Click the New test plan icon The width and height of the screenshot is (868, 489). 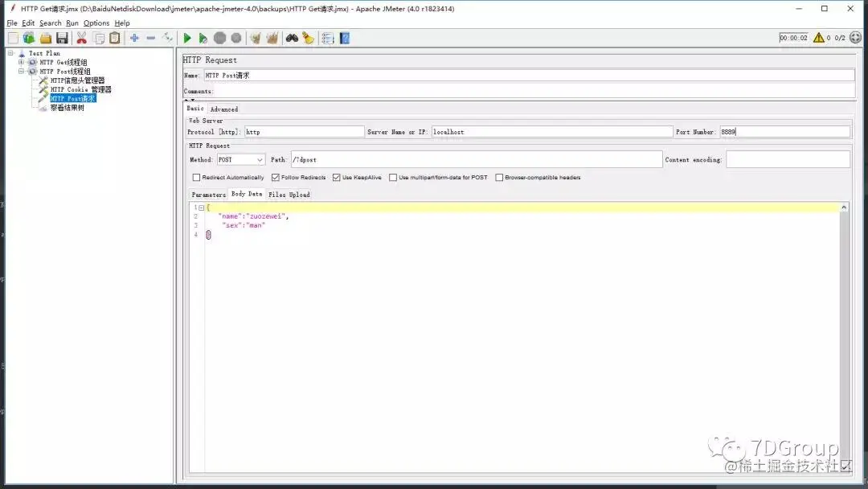click(13, 39)
